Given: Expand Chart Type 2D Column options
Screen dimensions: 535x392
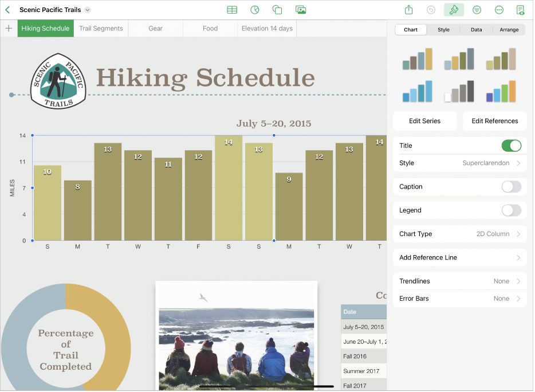Looking at the screenshot, I should coord(459,234).
